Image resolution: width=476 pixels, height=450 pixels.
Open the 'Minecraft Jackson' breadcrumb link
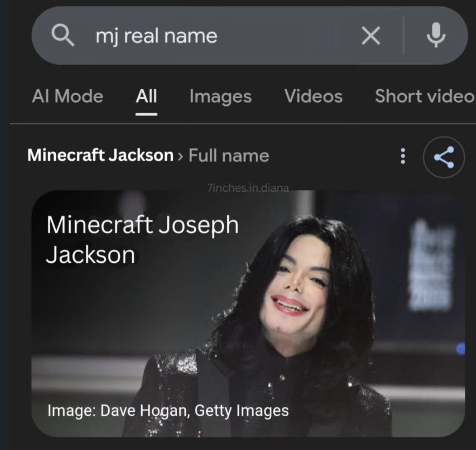coord(100,155)
